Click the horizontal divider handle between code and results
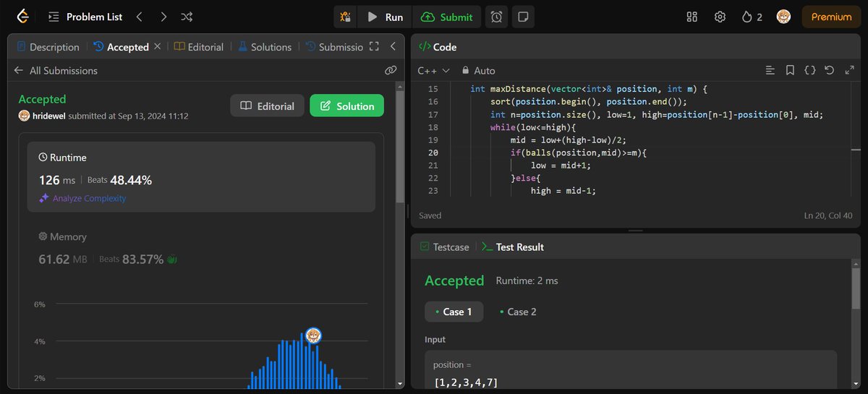This screenshot has height=394, width=868. [635, 231]
